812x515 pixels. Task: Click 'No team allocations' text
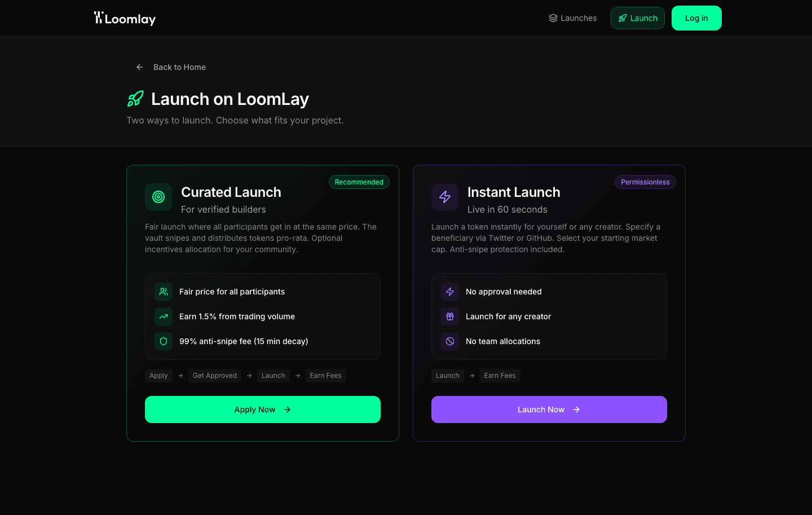503,341
